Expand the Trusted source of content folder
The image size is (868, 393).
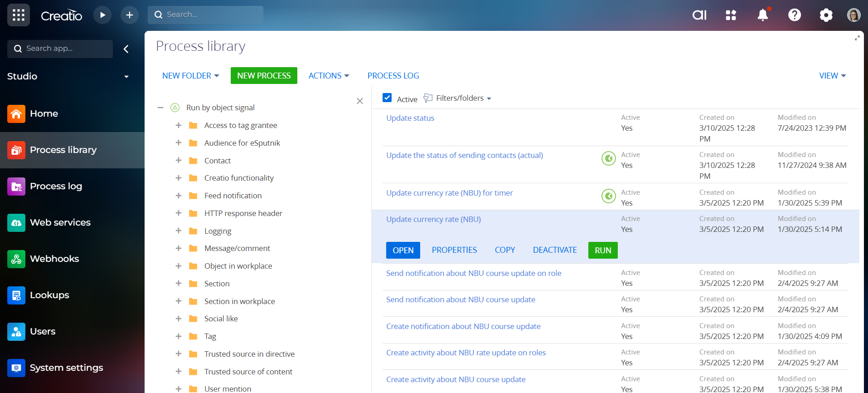point(179,372)
